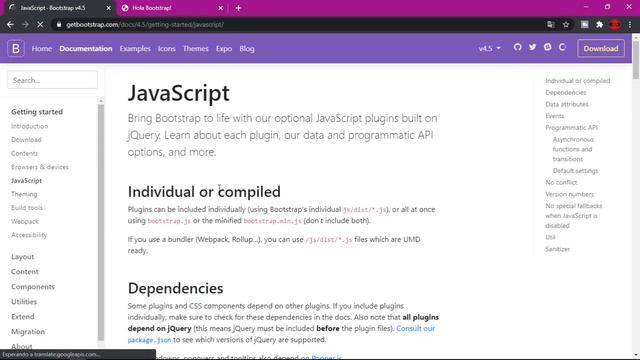Expand the Layout section
The width and height of the screenshot is (640, 360).
(x=22, y=257)
